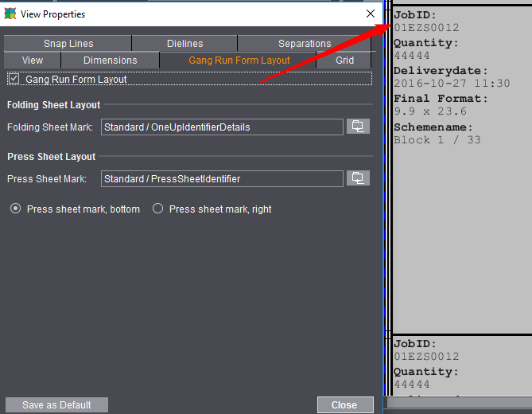532x414 pixels.
Task: Go to the View tab
Action: 33,61
